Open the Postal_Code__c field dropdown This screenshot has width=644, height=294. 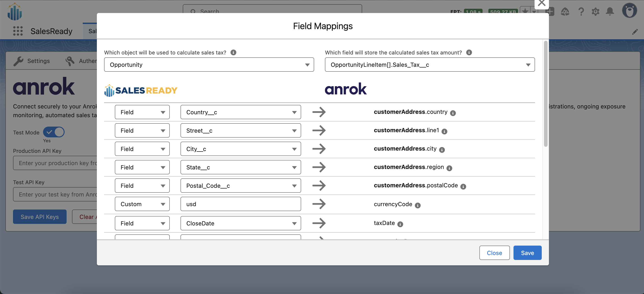241,186
